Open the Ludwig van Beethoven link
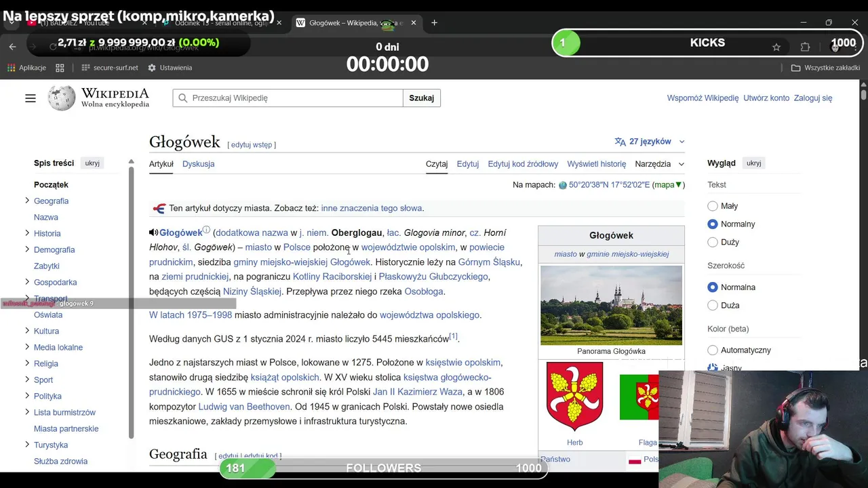This screenshot has width=868, height=488. (x=244, y=407)
